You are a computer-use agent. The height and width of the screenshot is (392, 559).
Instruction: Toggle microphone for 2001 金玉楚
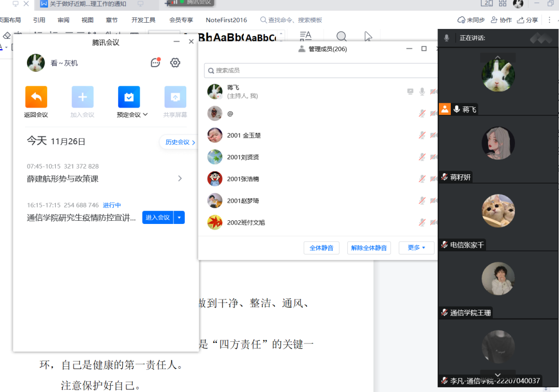[422, 135]
